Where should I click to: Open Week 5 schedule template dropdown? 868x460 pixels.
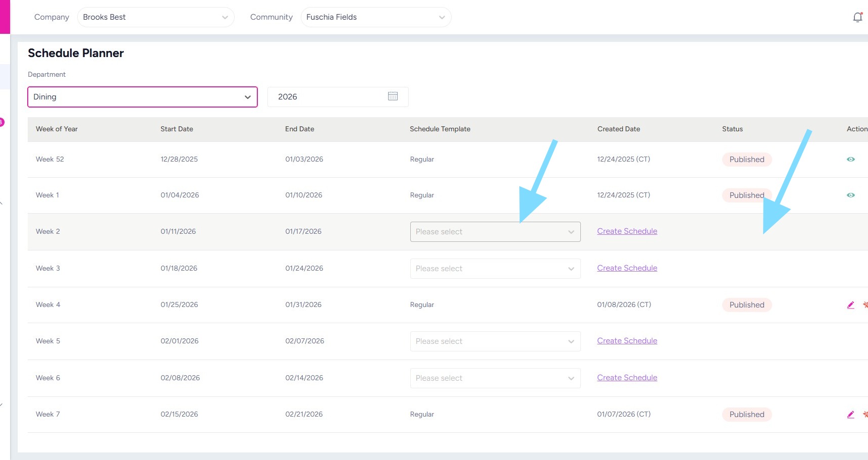coord(495,341)
